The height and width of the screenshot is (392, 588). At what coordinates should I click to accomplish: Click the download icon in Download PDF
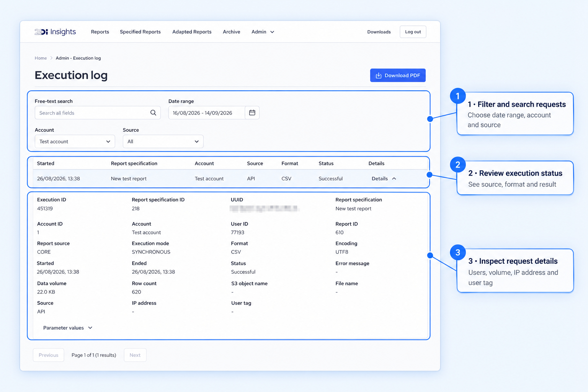click(x=378, y=75)
